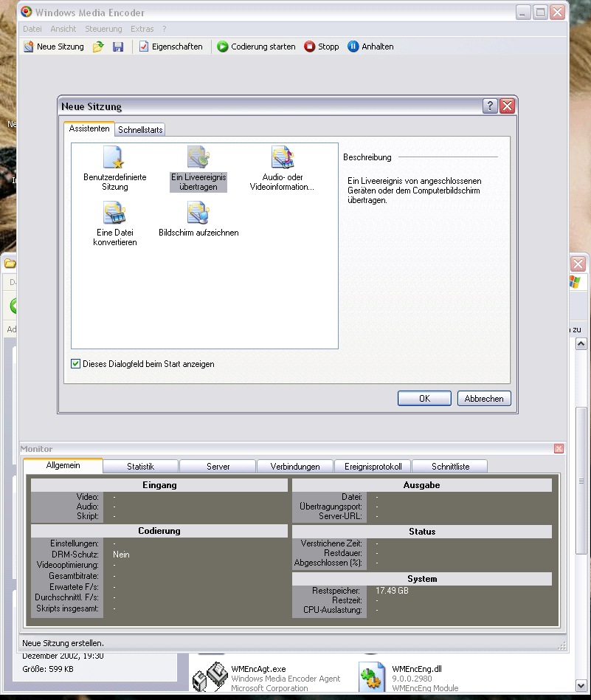The image size is (591, 700).
Task: Click the Windows Media Encoder title bar icon
Action: [27, 12]
